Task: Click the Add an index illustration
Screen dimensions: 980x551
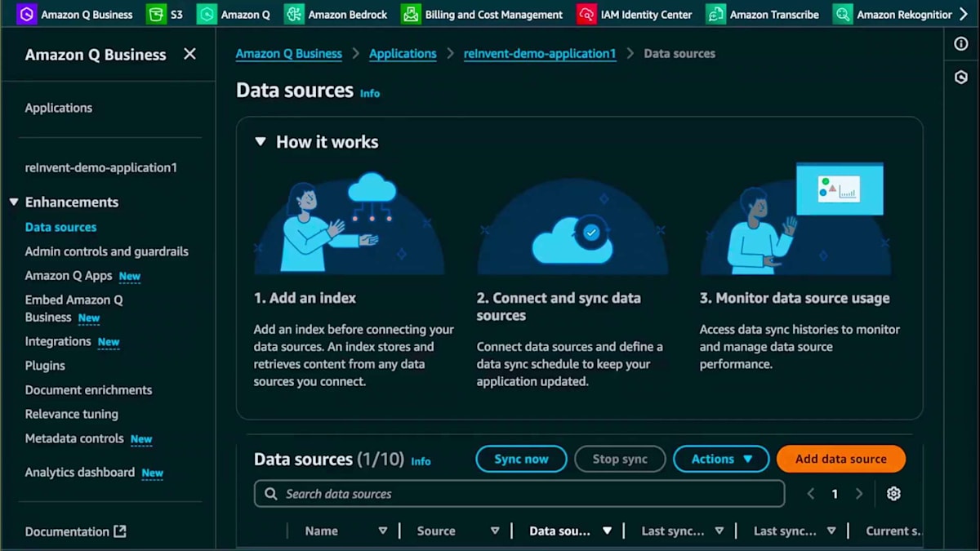Action: [350, 222]
